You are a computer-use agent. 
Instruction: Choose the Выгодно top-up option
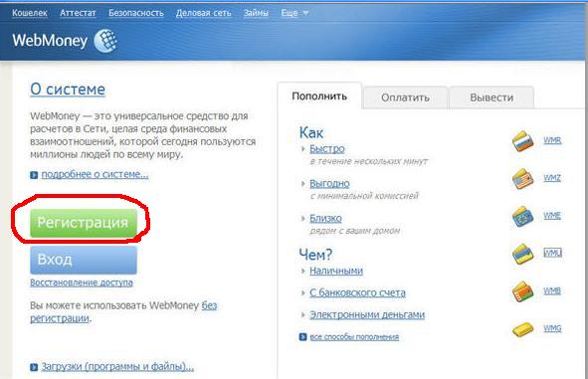(329, 183)
